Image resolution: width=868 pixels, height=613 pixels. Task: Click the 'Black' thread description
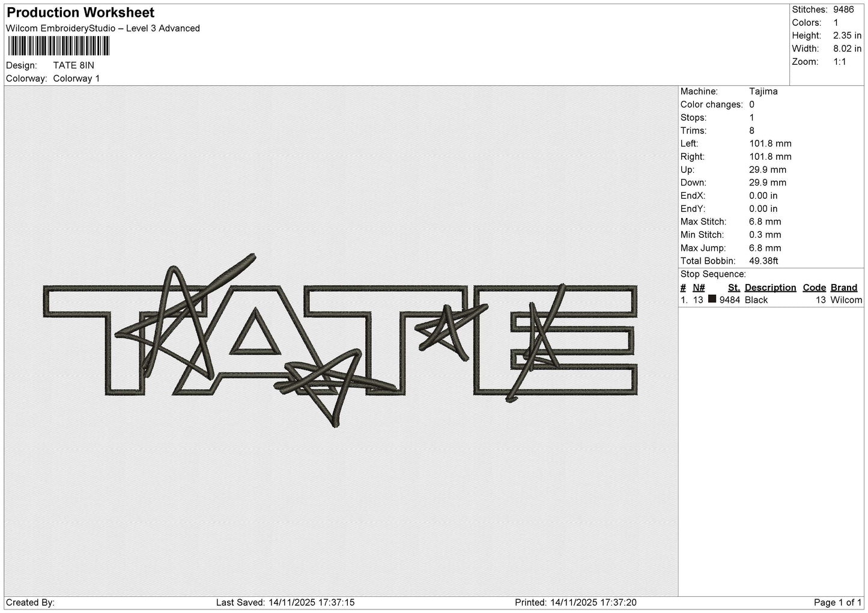(x=756, y=300)
